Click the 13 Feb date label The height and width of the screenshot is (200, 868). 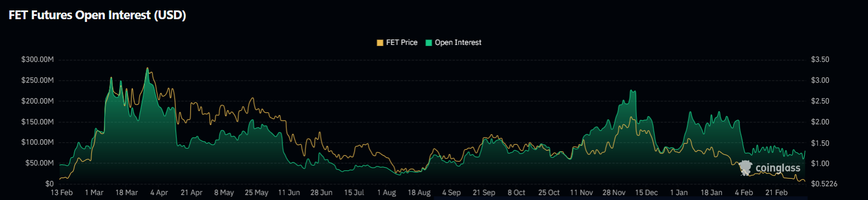[62, 192]
